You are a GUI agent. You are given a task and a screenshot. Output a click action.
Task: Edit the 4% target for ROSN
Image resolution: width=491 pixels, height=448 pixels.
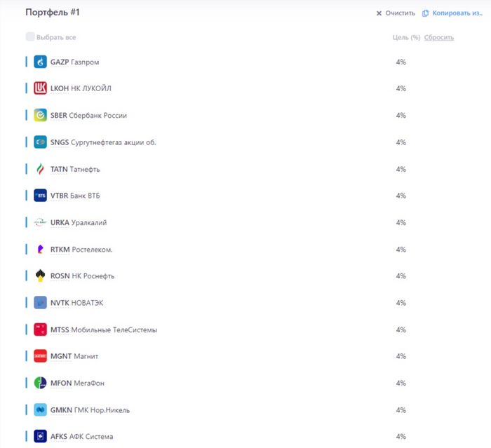click(x=401, y=276)
